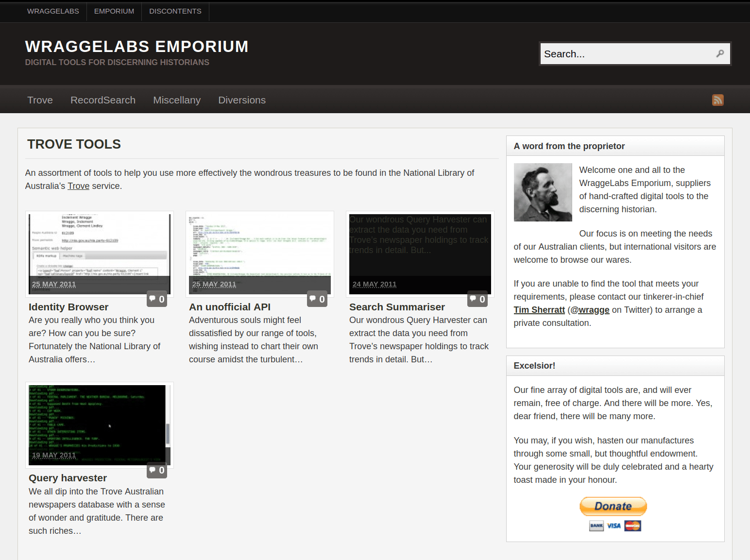Click Digital Tools for Discerning Historians tagline
This screenshot has height=560, width=750.
pyautogui.click(x=117, y=62)
